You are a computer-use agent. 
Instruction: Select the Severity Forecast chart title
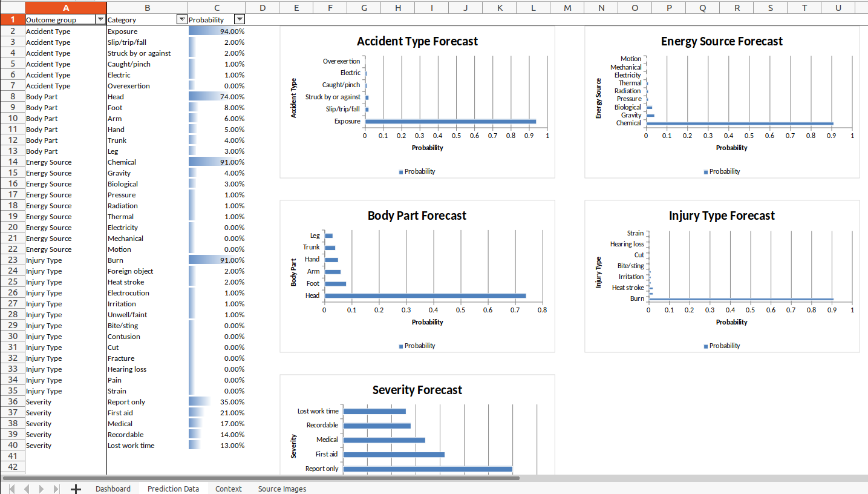417,390
